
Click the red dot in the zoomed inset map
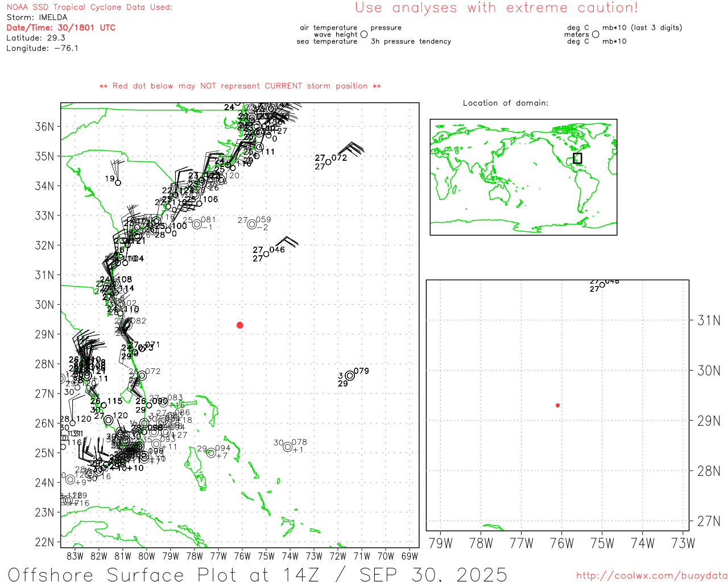[557, 405]
